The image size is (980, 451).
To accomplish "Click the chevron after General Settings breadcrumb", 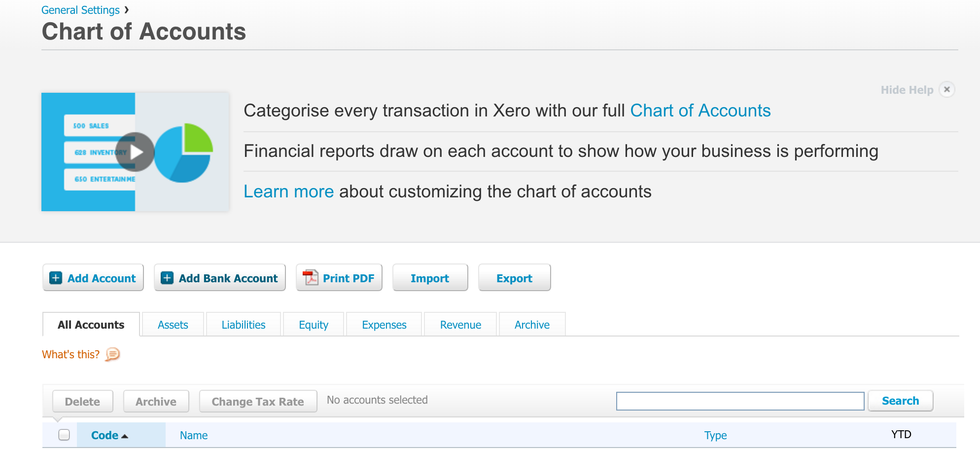I will click(x=127, y=9).
